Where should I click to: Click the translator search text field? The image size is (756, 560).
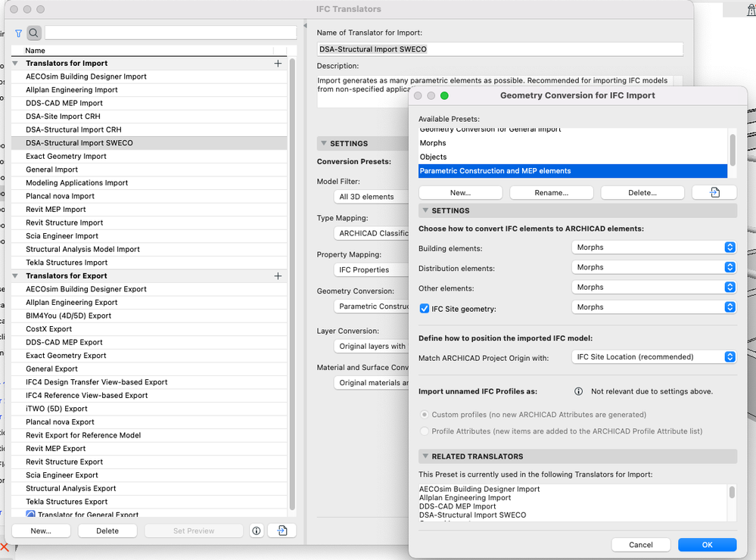(171, 33)
